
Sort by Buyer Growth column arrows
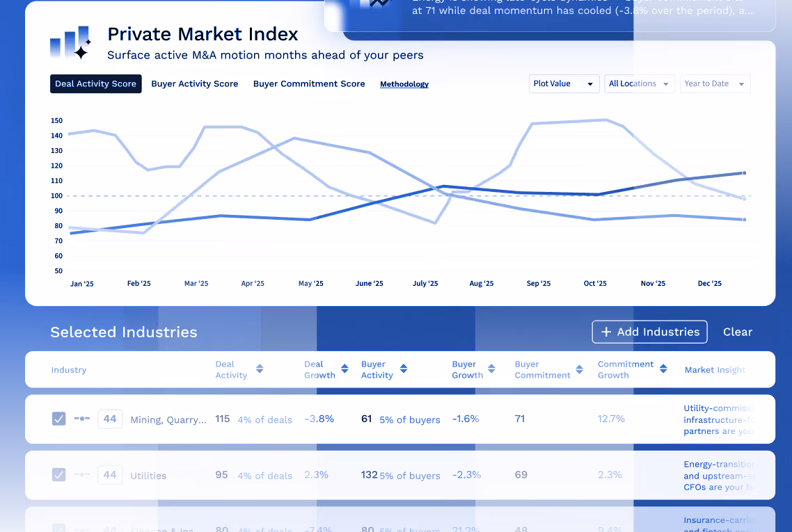[x=491, y=369]
